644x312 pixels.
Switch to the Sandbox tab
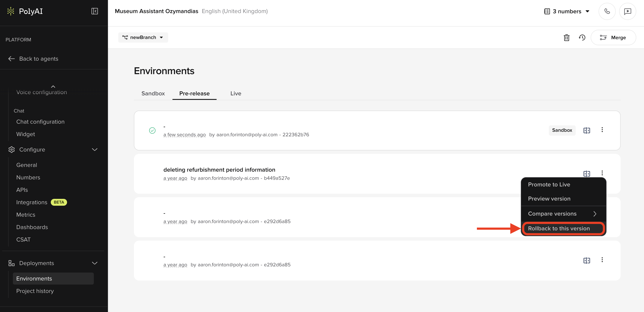153,93
